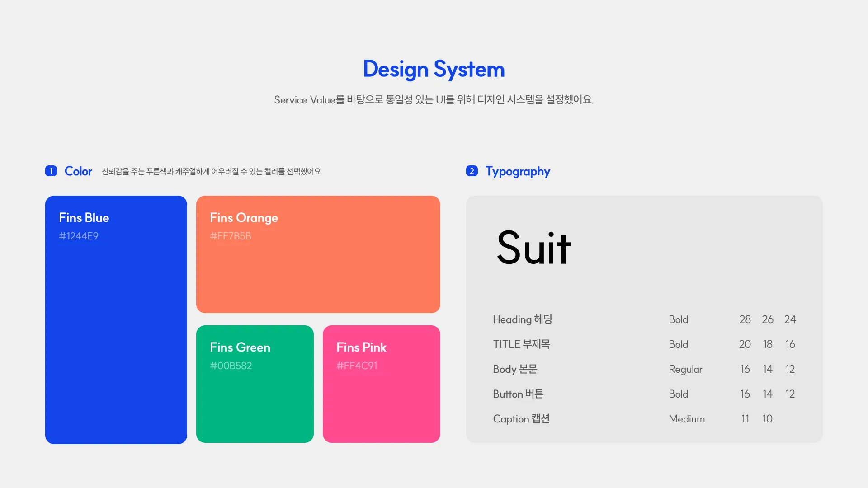
Task: Click the Heading 헤딩 row label
Action: point(523,319)
